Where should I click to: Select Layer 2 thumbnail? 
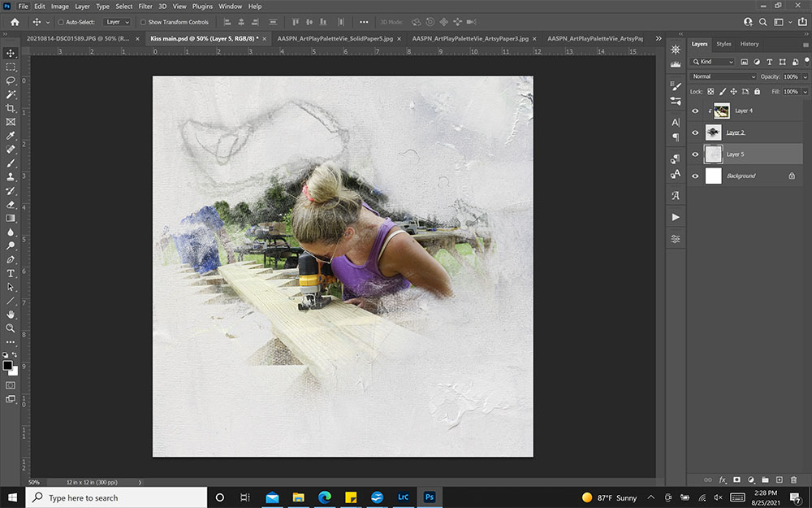pyautogui.click(x=714, y=132)
